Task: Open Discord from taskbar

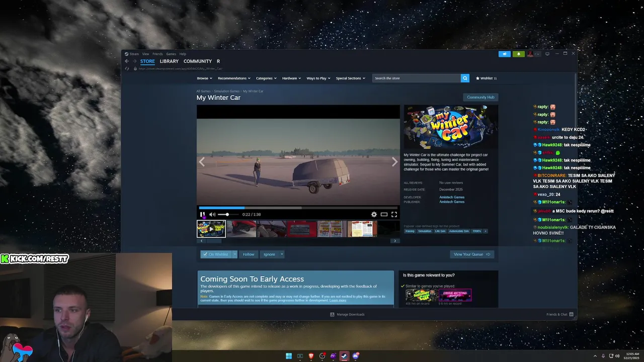Action: click(x=355, y=356)
